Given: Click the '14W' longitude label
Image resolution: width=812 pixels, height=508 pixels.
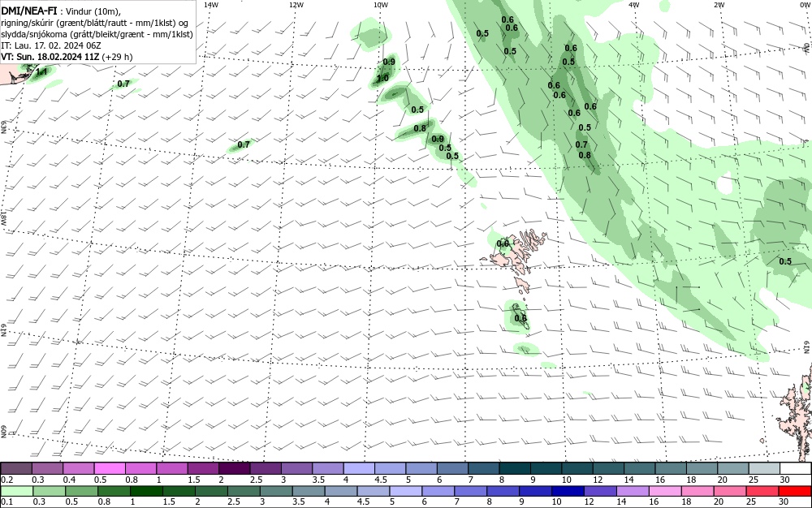Looking at the screenshot, I should (x=211, y=5).
